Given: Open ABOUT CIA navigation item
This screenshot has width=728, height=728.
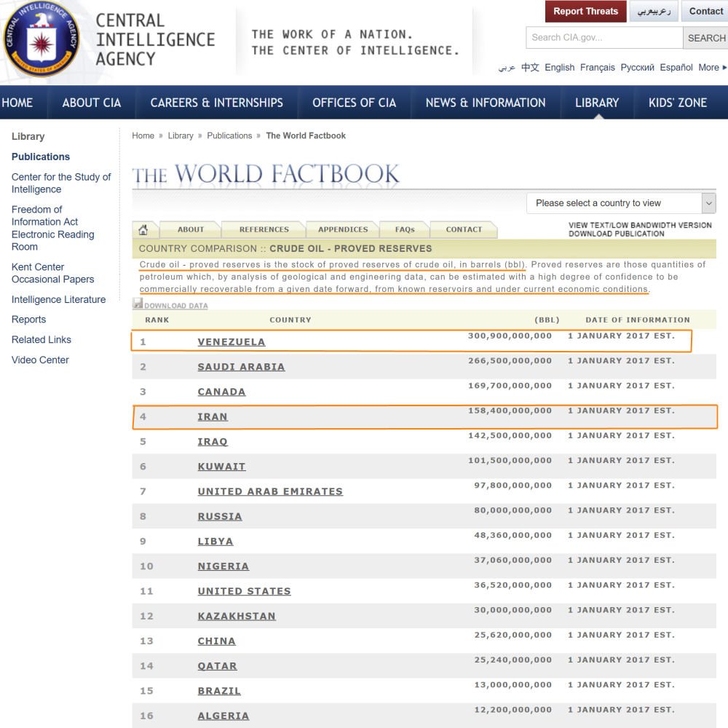Looking at the screenshot, I should point(92,103).
